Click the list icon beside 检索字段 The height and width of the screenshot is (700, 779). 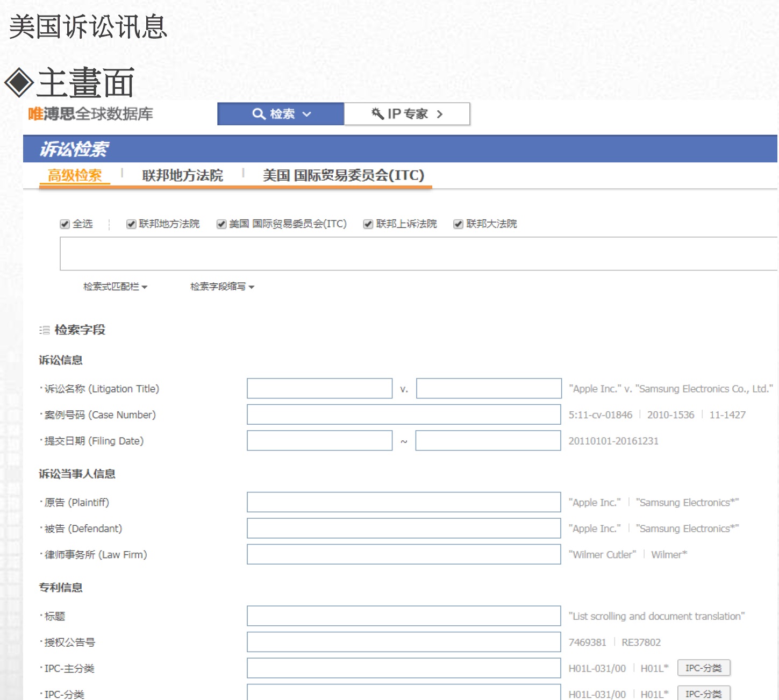click(44, 330)
